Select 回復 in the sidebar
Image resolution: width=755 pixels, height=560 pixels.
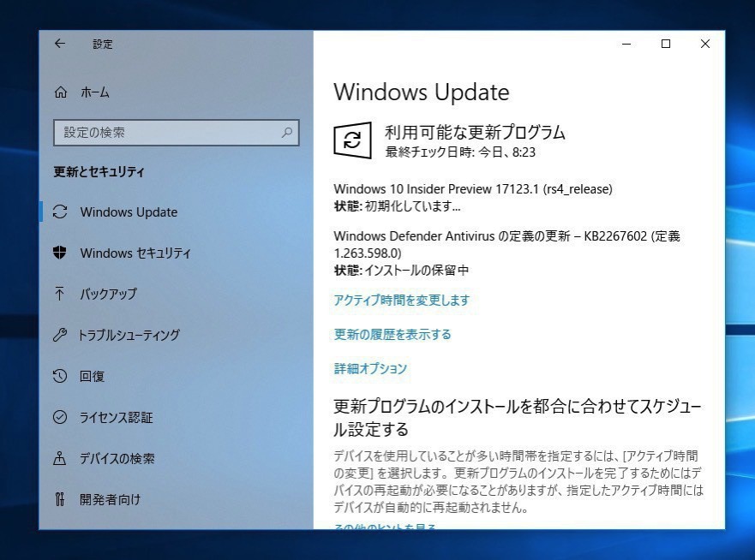click(x=92, y=376)
